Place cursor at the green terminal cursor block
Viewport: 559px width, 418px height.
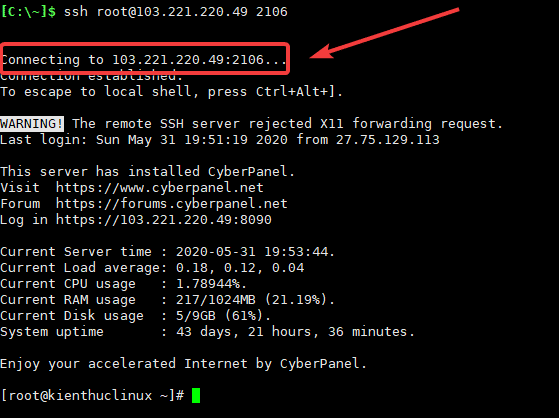(x=196, y=396)
